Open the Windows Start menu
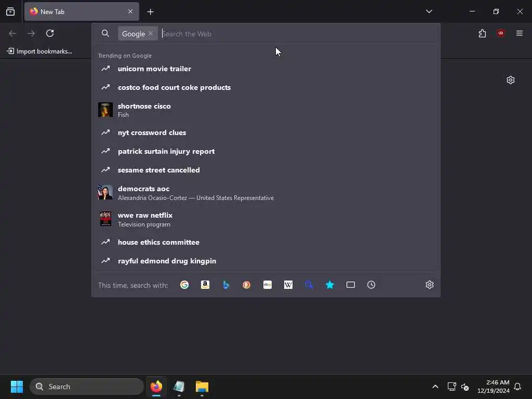 [17, 387]
